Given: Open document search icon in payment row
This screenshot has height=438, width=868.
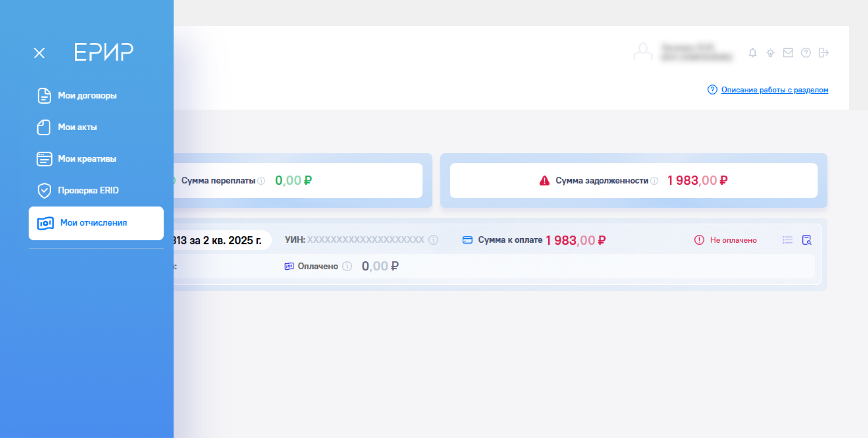Looking at the screenshot, I should pyautogui.click(x=807, y=240).
